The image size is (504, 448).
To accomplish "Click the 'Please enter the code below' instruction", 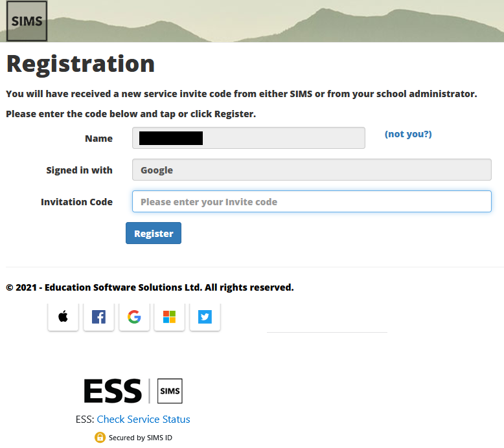I will [131, 114].
